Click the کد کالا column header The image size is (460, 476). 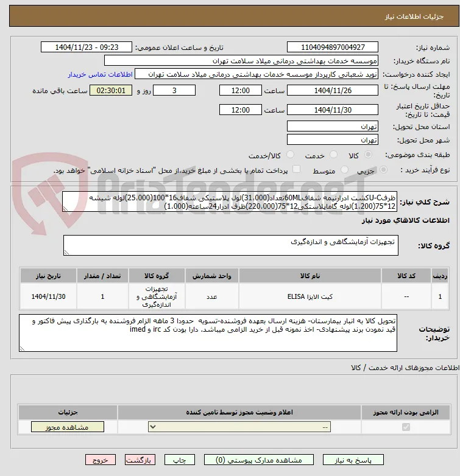[406, 276]
